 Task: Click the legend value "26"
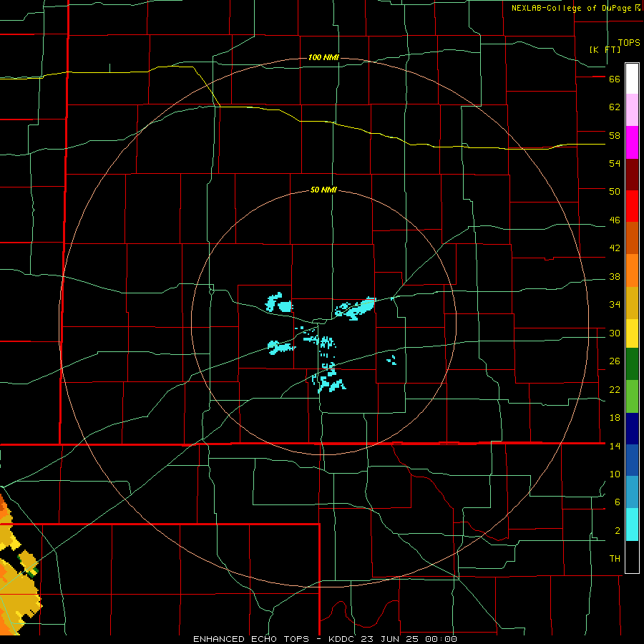(615, 361)
